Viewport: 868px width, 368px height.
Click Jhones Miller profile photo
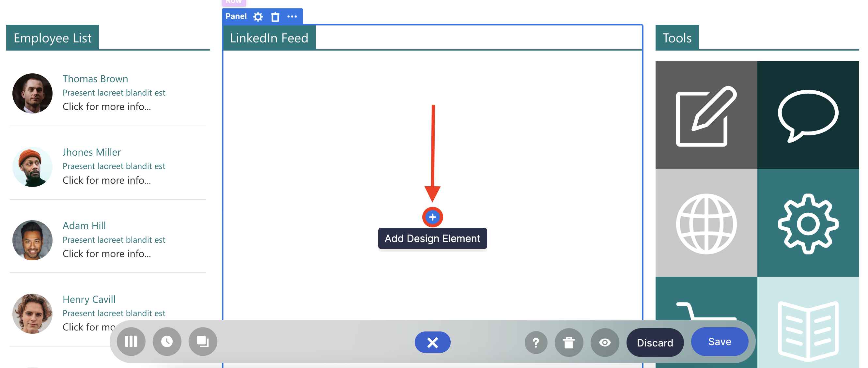pos(32,167)
